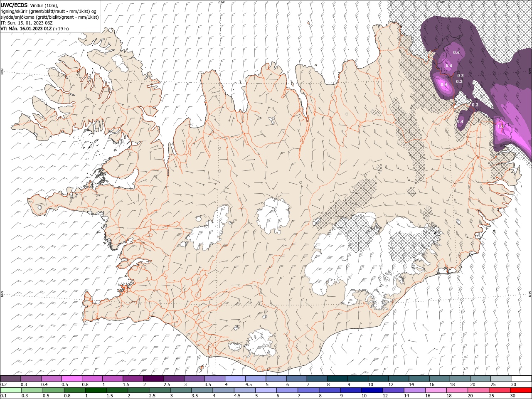Click the 0.2–0.3 swatch in the upper snow legend
Image resolution: width=532 pixels, height=399 pixels.
click(11, 379)
